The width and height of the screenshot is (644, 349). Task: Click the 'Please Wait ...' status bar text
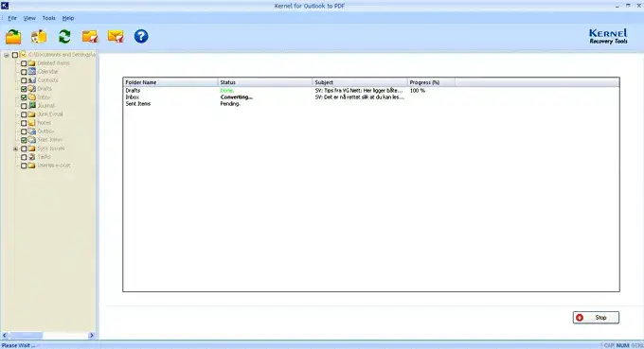[x=18, y=345]
